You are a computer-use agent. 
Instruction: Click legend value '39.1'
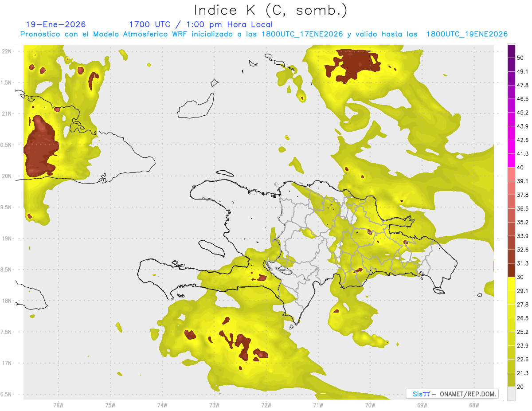click(x=523, y=181)
